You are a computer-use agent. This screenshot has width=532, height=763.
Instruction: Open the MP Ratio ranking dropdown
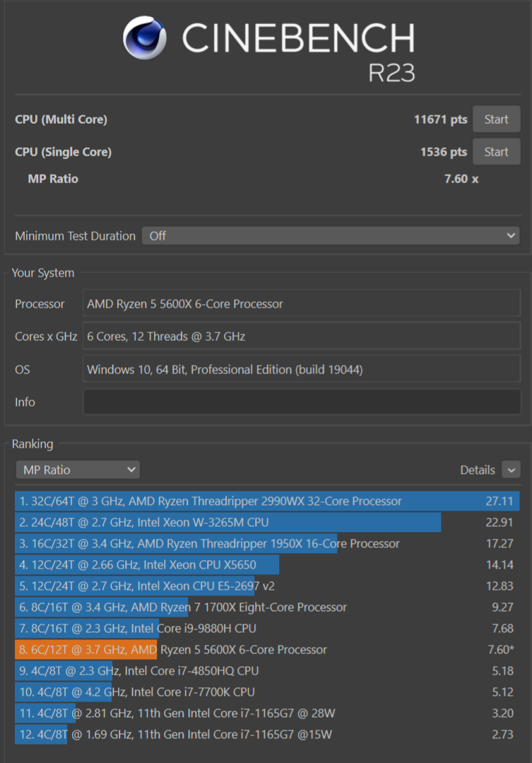pyautogui.click(x=78, y=470)
